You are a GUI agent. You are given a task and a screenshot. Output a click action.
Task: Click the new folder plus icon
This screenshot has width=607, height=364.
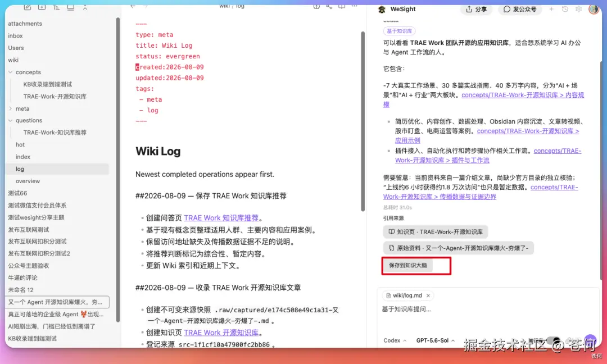(42, 7)
